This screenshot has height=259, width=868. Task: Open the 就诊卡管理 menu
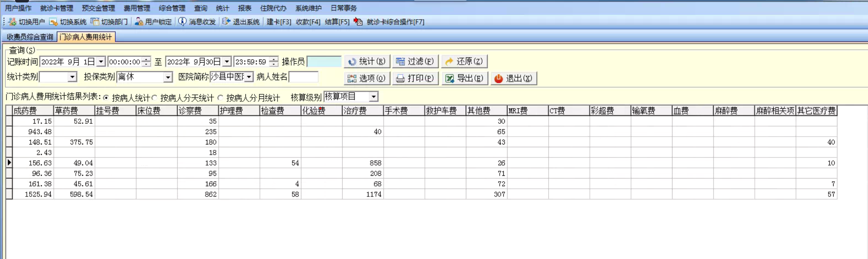coord(57,8)
